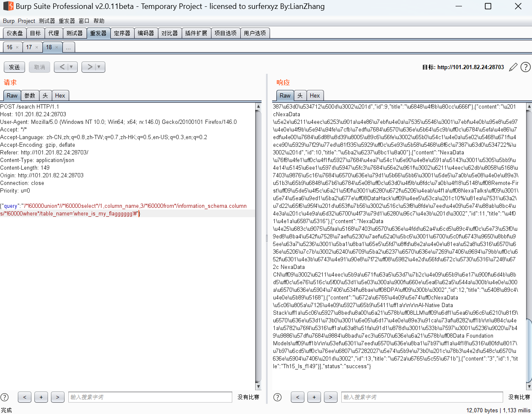Image resolution: width=532 pixels, height=414 pixels.
Task: Click scroll up arrow of response pane
Action: 529,106
